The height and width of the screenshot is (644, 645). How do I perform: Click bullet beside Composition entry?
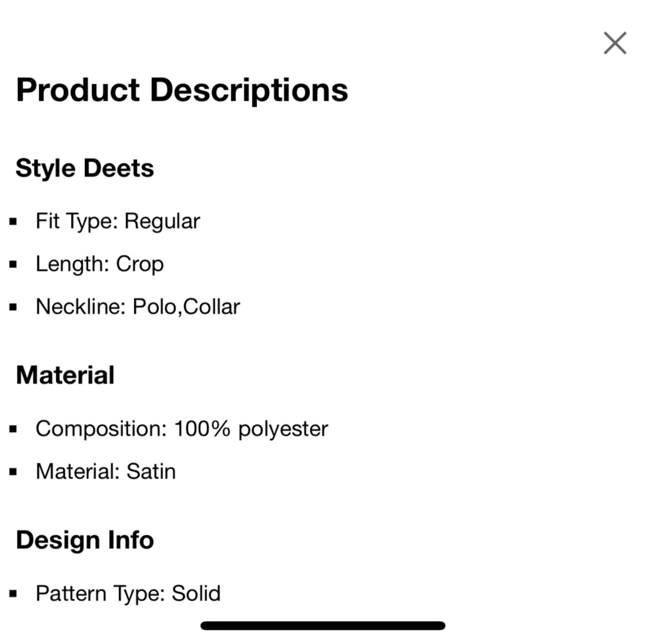point(13,430)
